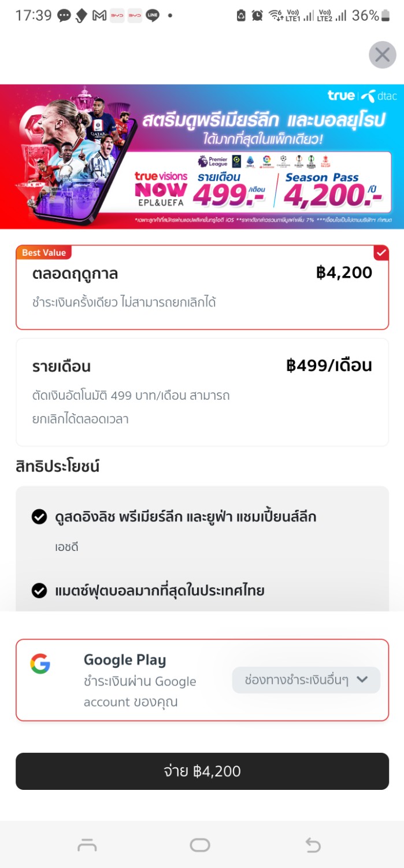The height and width of the screenshot is (868, 404).
Task: Tap the red selected checkmark on season plan
Action: click(381, 253)
